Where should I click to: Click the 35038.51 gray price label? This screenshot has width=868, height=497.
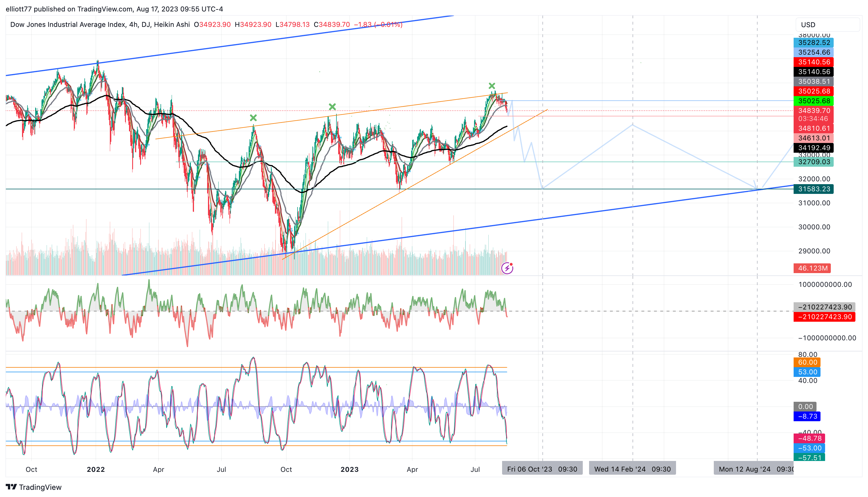tap(813, 81)
